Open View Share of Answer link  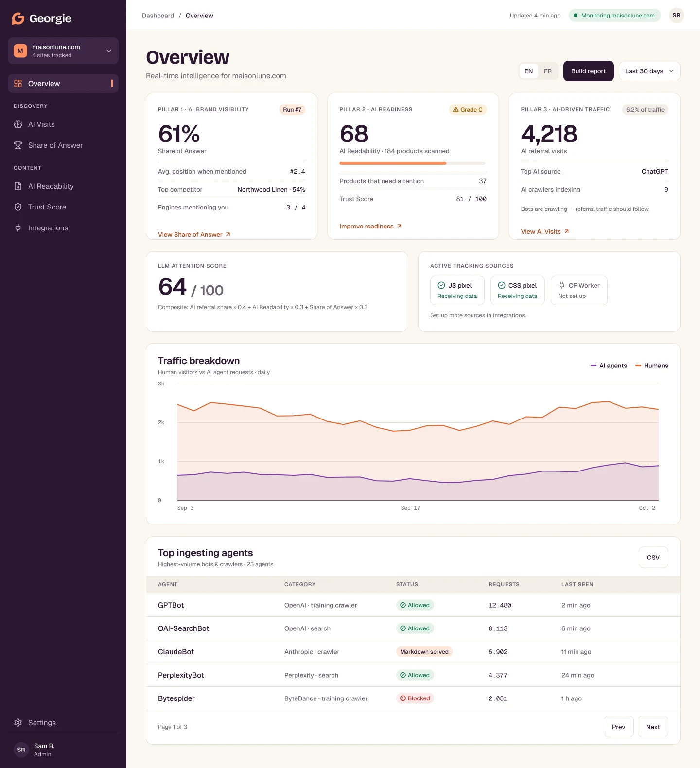pyautogui.click(x=194, y=235)
